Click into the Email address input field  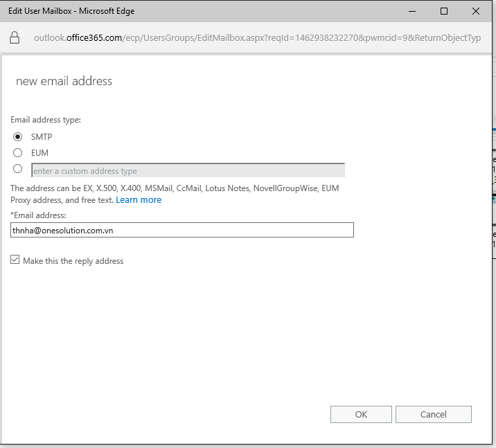[x=182, y=231]
